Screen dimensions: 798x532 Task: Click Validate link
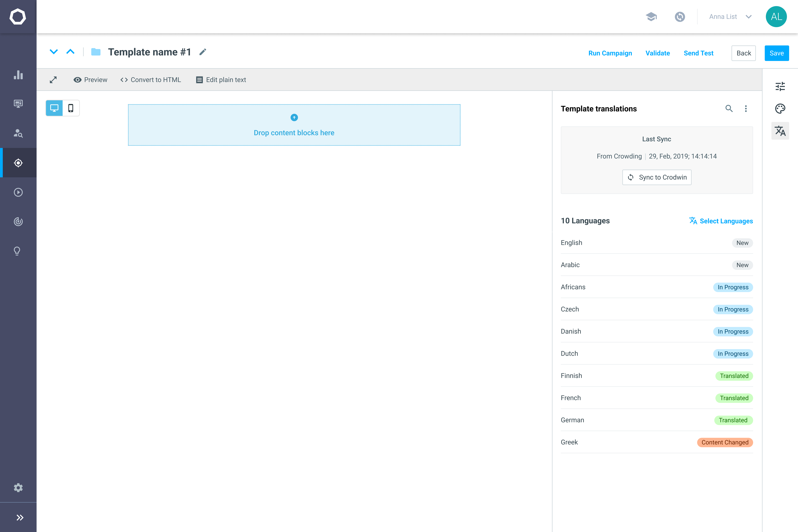pyautogui.click(x=658, y=53)
